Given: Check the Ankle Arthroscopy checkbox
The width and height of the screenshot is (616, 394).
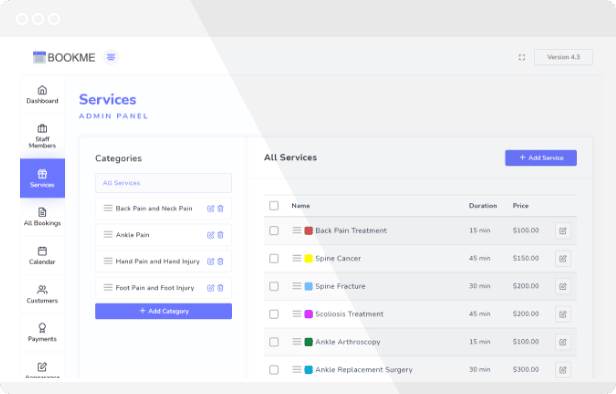Looking at the screenshot, I should click(274, 342).
